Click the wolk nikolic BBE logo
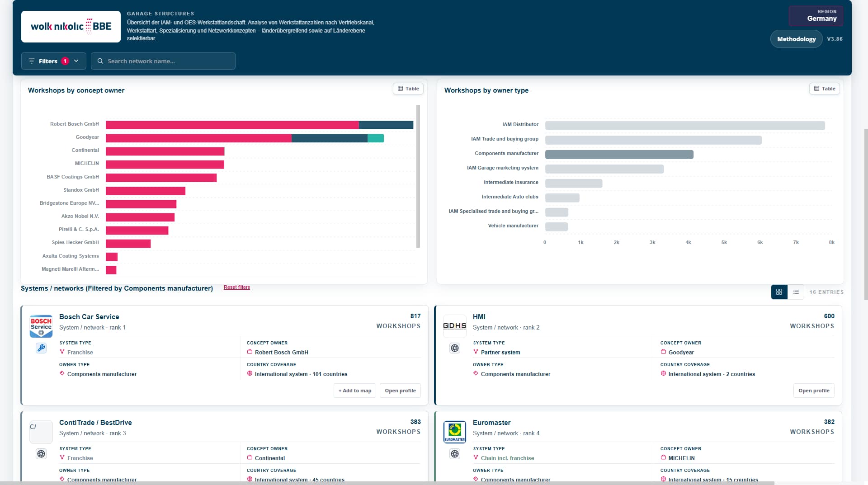The image size is (868, 485). tap(71, 27)
